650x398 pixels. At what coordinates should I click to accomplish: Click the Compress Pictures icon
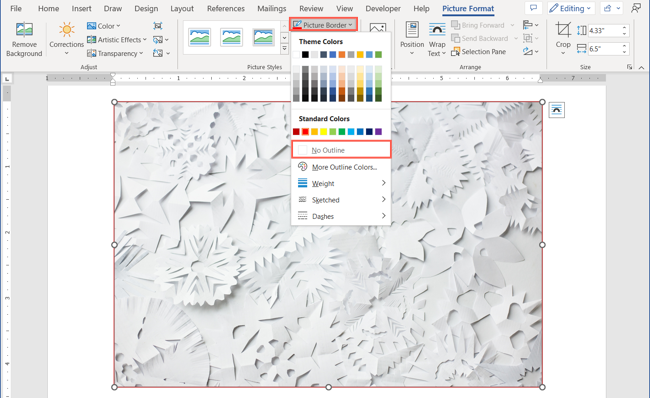[x=158, y=26]
